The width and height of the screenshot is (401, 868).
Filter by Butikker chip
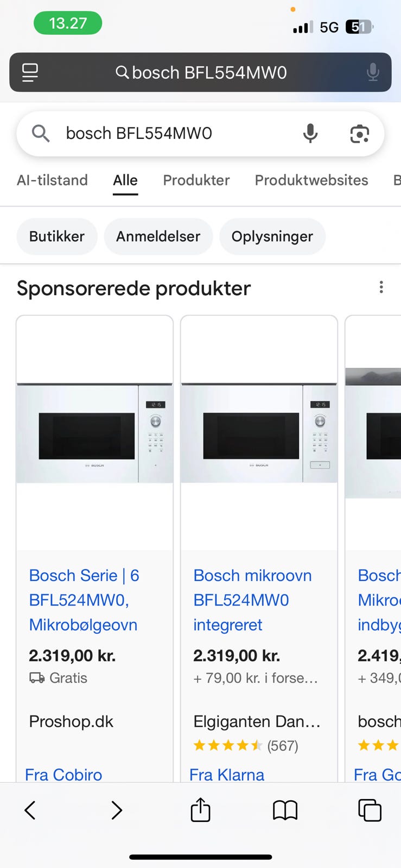pyautogui.click(x=57, y=237)
